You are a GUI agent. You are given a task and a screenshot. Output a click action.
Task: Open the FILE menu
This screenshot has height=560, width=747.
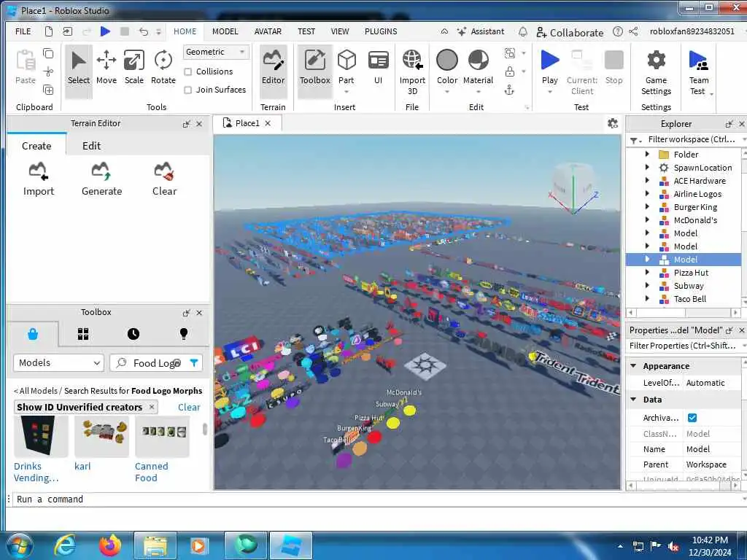tap(23, 31)
